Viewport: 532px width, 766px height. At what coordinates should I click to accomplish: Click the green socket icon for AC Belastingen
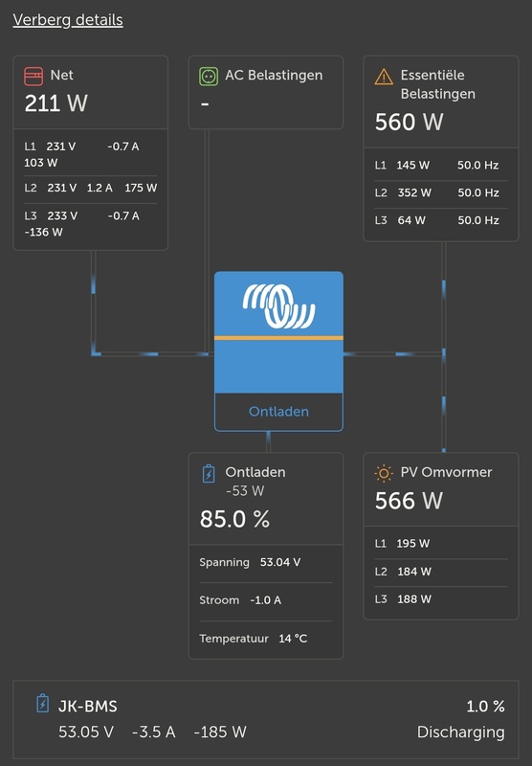(209, 77)
